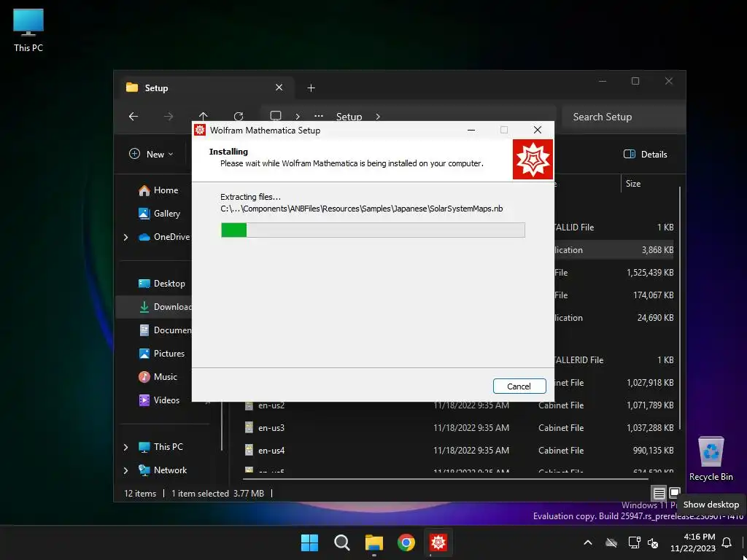Open the Recycle Bin desktop icon
This screenshot has width=747, height=560.
pos(711,459)
